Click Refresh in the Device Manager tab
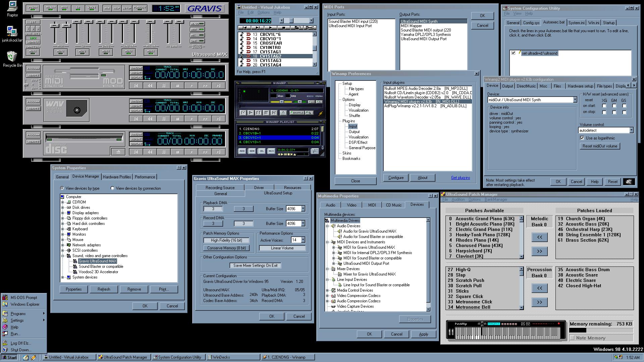644x362 pixels. [x=104, y=289]
